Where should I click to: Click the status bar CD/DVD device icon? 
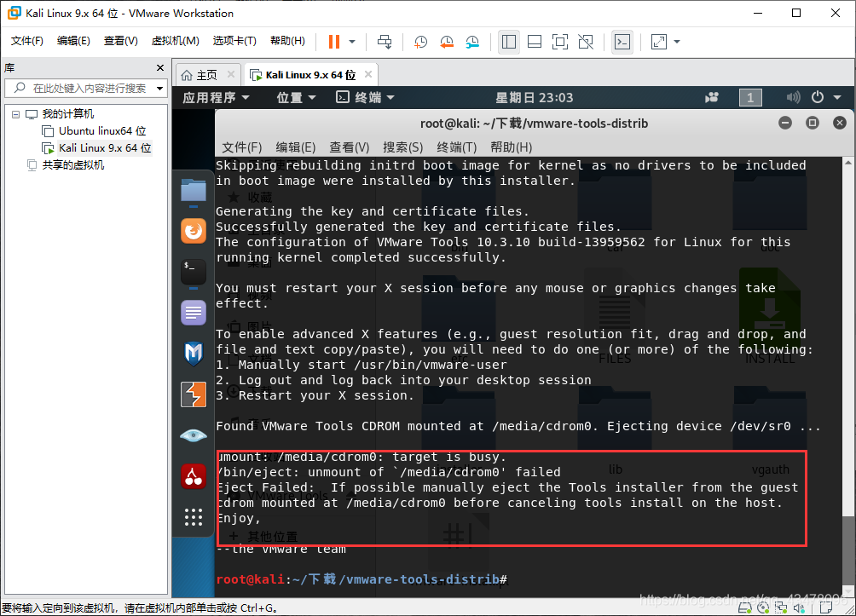click(763, 607)
